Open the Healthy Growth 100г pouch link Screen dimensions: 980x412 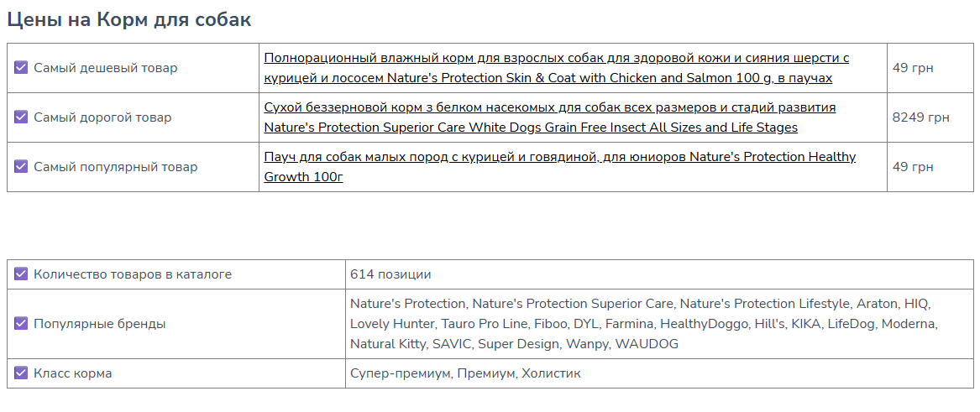[559, 167]
